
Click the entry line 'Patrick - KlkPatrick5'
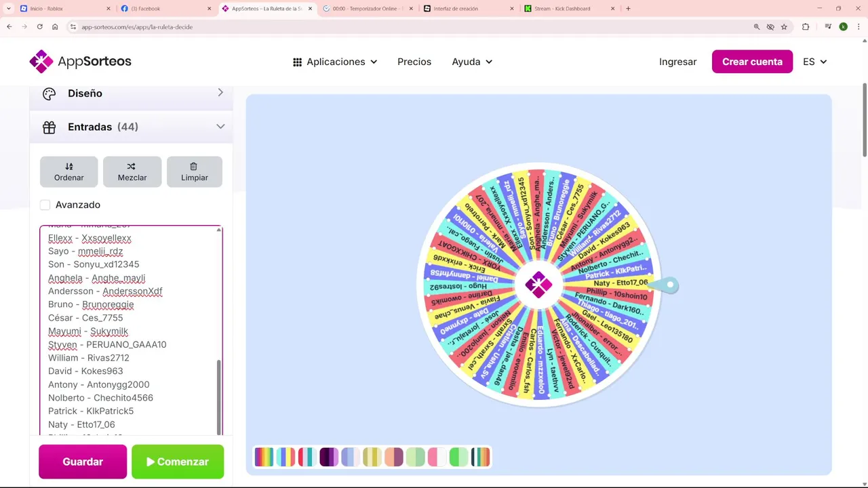91,411
